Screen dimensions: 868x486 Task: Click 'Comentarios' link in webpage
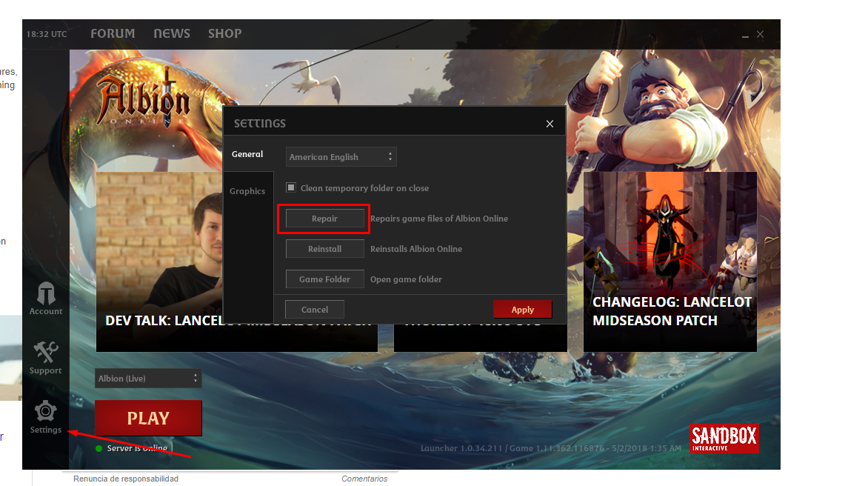pos(364,479)
